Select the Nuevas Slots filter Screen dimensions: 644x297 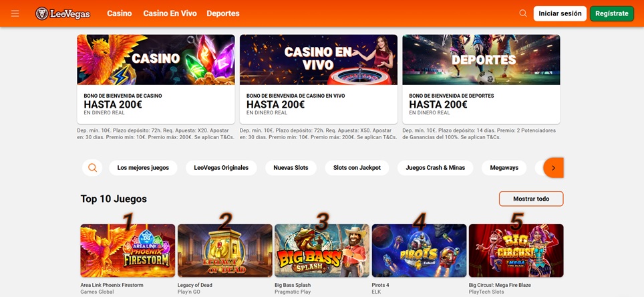pos(291,168)
